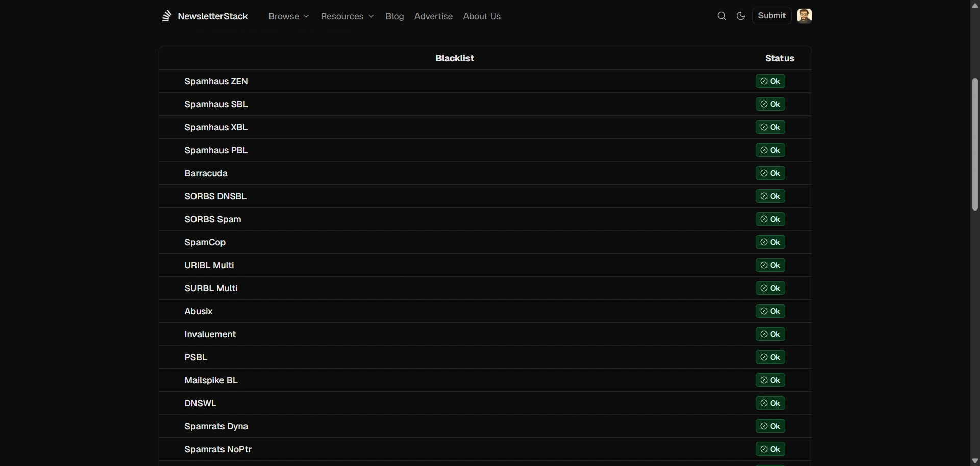Image resolution: width=980 pixels, height=466 pixels.
Task: Click the scroll-up arrow on the scrollbar
Action: pos(974,5)
